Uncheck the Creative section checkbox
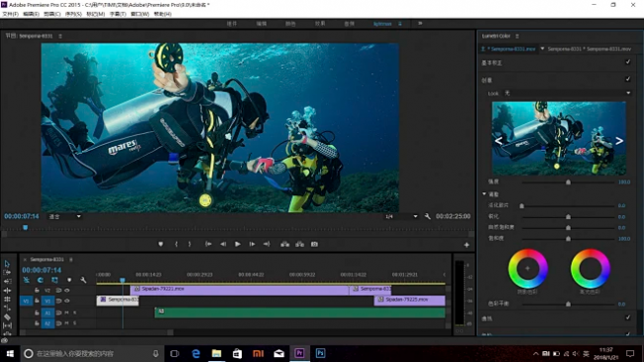 pos(627,79)
